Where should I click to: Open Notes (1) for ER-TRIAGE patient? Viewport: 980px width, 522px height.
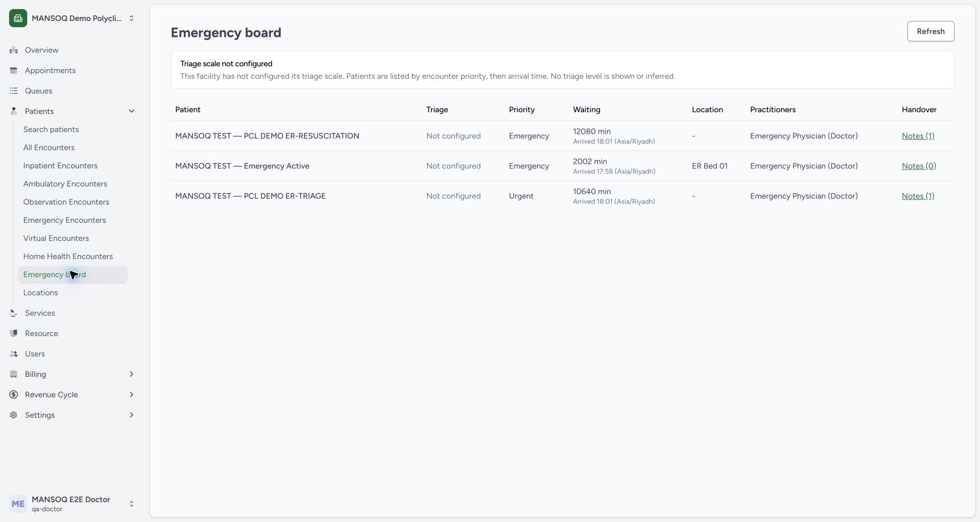coord(918,196)
